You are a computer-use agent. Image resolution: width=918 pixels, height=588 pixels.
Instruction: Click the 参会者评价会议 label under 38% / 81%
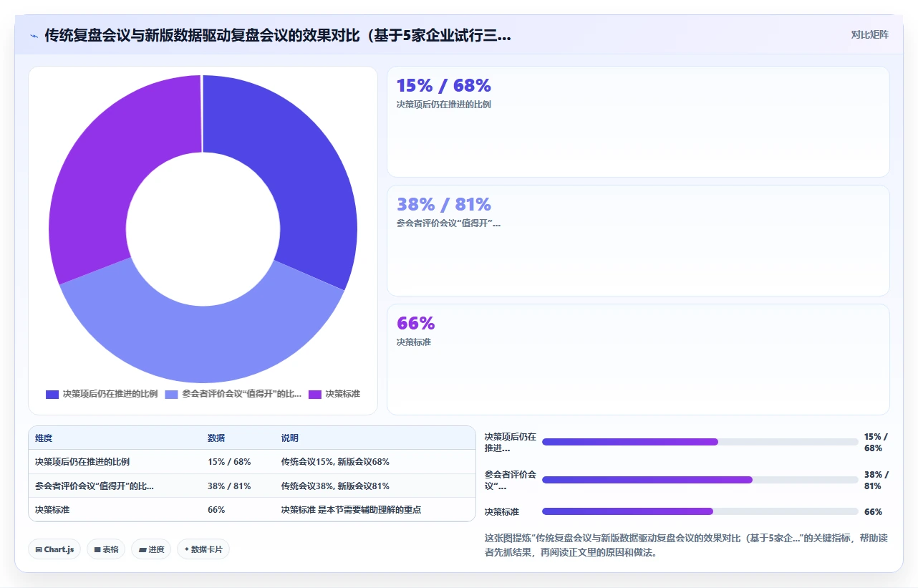(448, 223)
